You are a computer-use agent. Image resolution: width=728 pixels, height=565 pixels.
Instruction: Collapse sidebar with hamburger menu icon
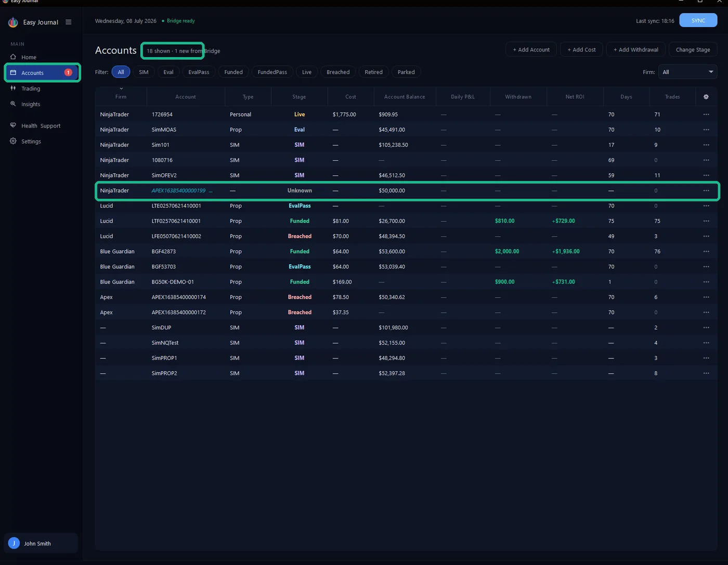click(68, 22)
